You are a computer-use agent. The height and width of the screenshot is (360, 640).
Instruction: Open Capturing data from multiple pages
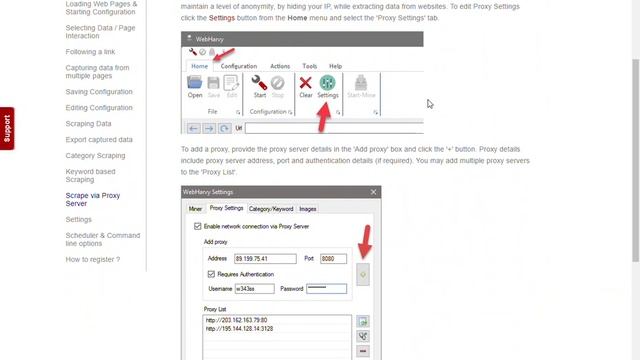tap(97, 72)
